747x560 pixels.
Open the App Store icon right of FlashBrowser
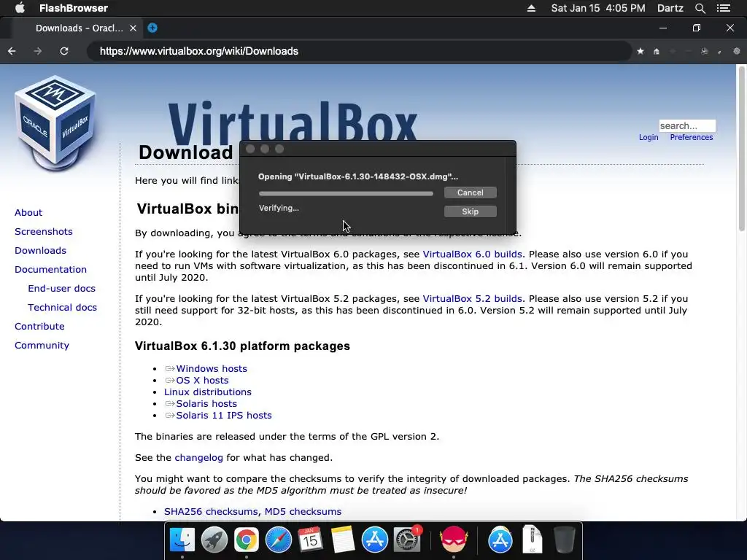click(x=500, y=540)
